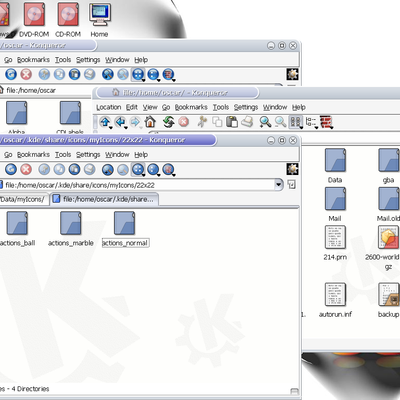Reload the file:/home/oscar/ Konqueror window

[169, 122]
